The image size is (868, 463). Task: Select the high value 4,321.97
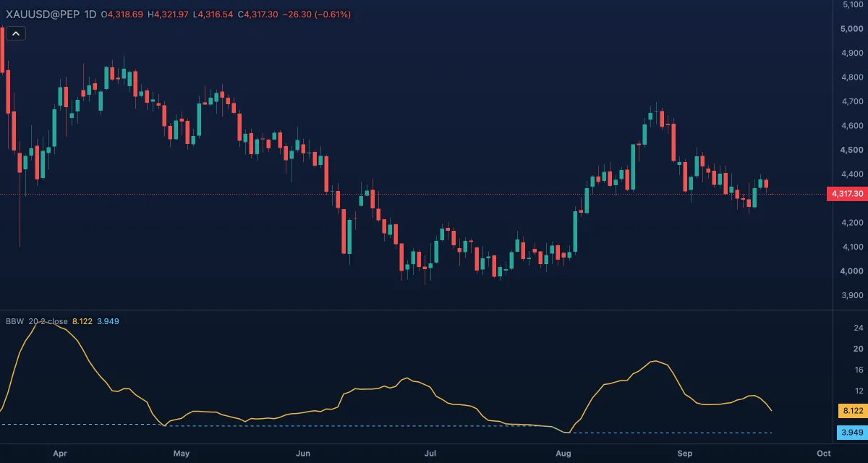click(172, 14)
